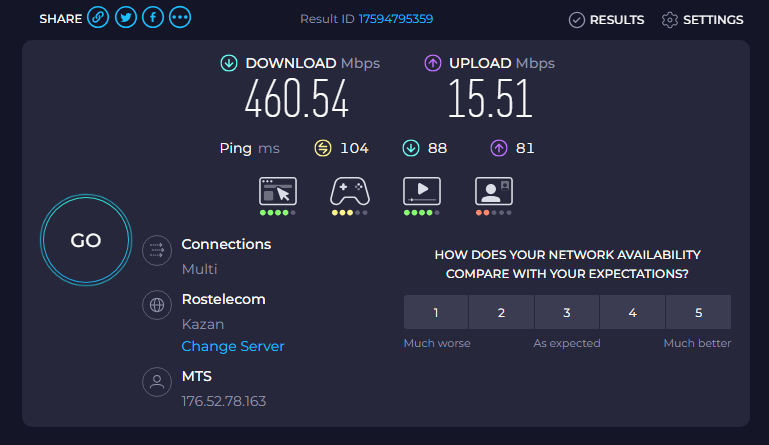Share result via link icon
Screen dimensions: 769x445
[x=98, y=18]
